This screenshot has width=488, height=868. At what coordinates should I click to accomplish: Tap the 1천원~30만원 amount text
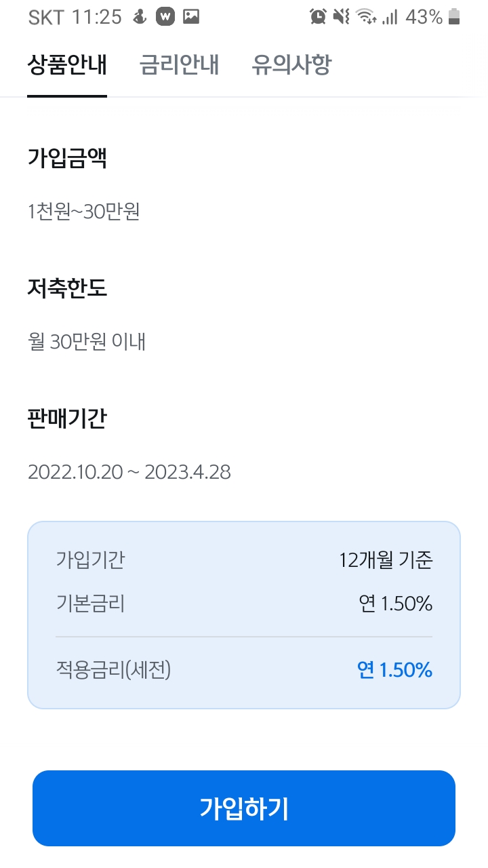83,212
